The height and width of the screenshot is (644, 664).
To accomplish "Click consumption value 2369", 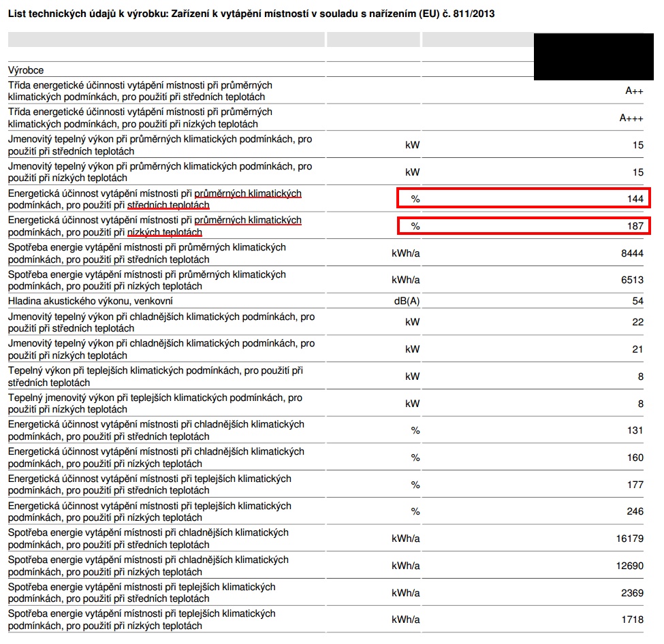I will coord(632,593).
